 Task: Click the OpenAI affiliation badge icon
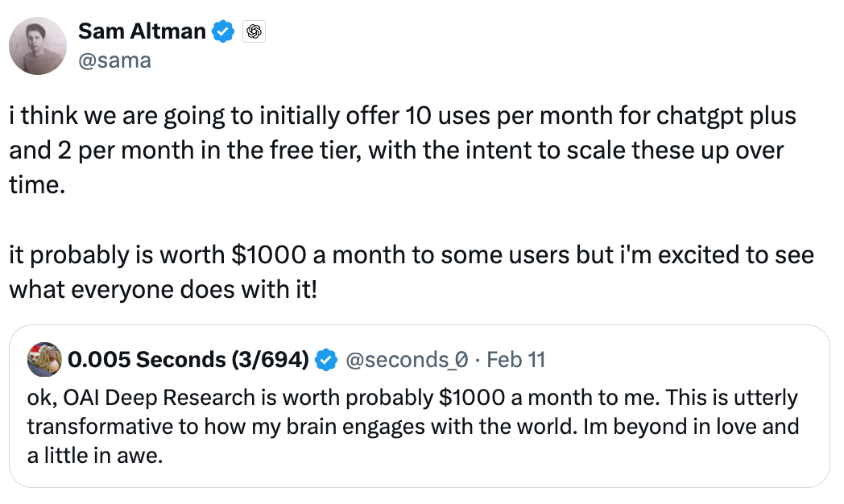[254, 31]
